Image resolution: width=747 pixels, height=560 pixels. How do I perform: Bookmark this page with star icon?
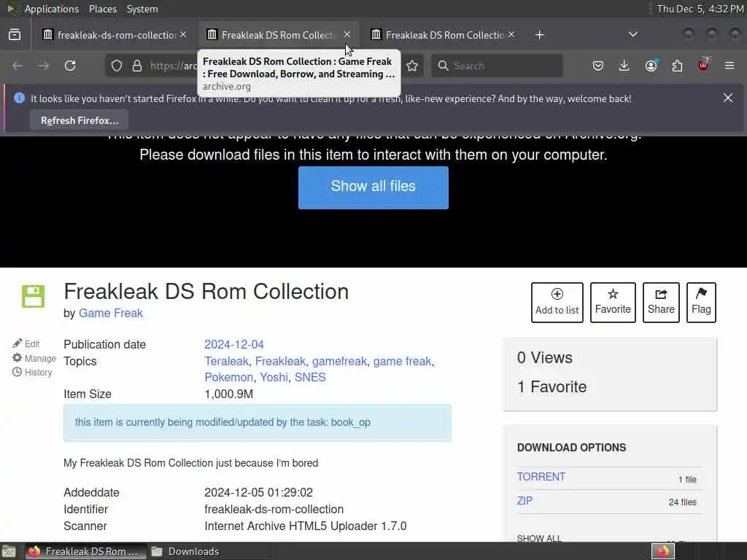[412, 66]
